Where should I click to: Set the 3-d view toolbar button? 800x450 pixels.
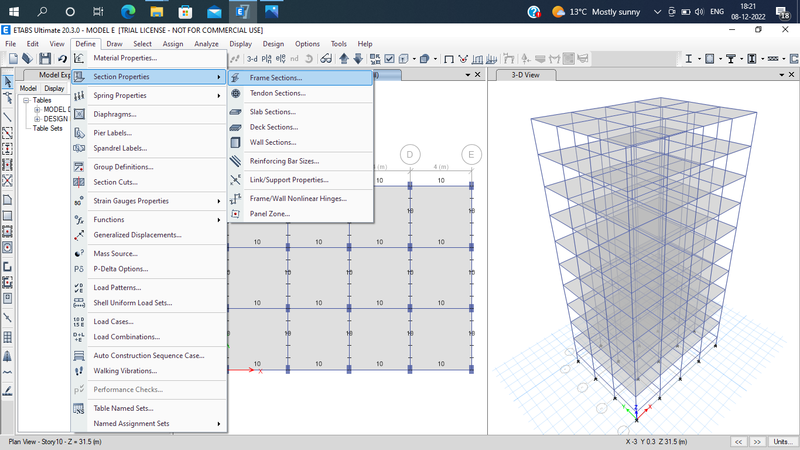tap(252, 59)
